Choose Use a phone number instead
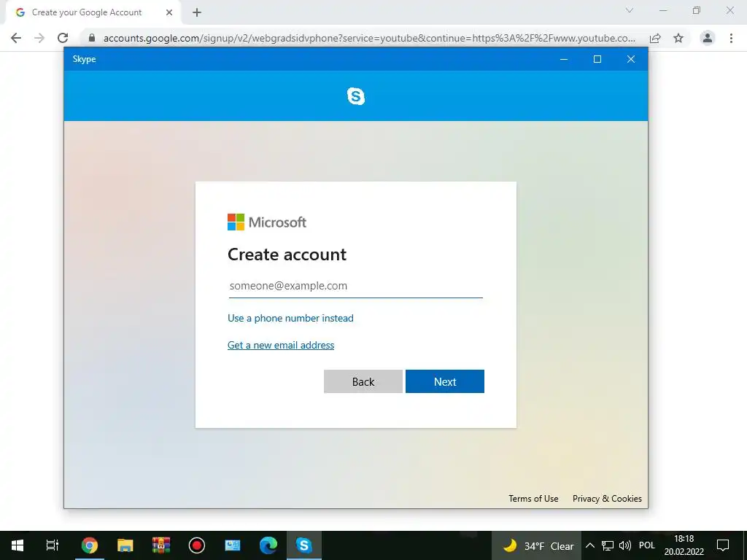 click(290, 318)
